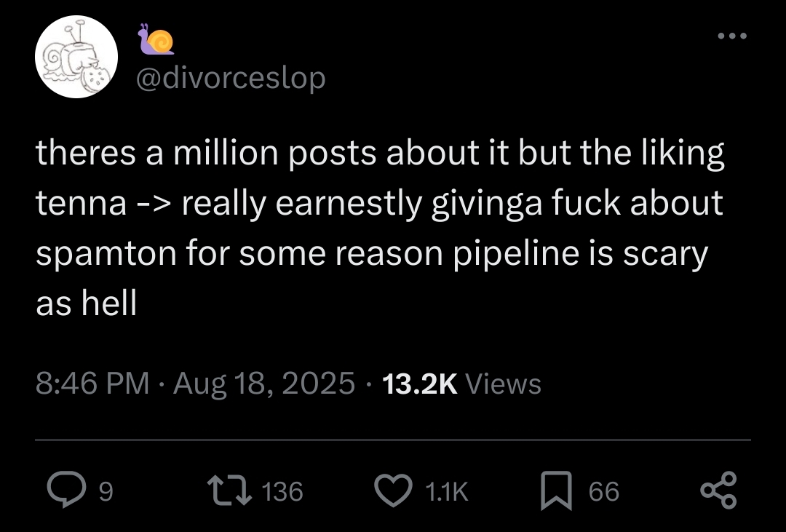The width and height of the screenshot is (786, 532).
Task: Click the repost count 136
Action: [x=282, y=493]
